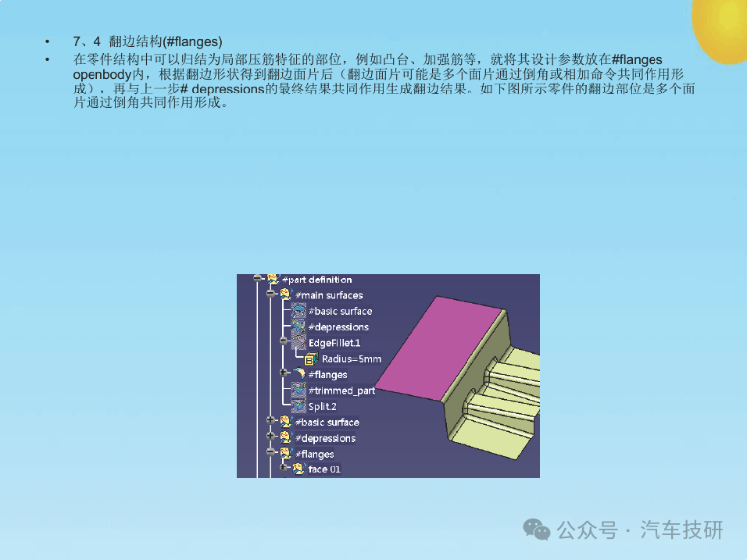Select the Split.2 label
The height and width of the screenshot is (560, 747).
(323, 407)
